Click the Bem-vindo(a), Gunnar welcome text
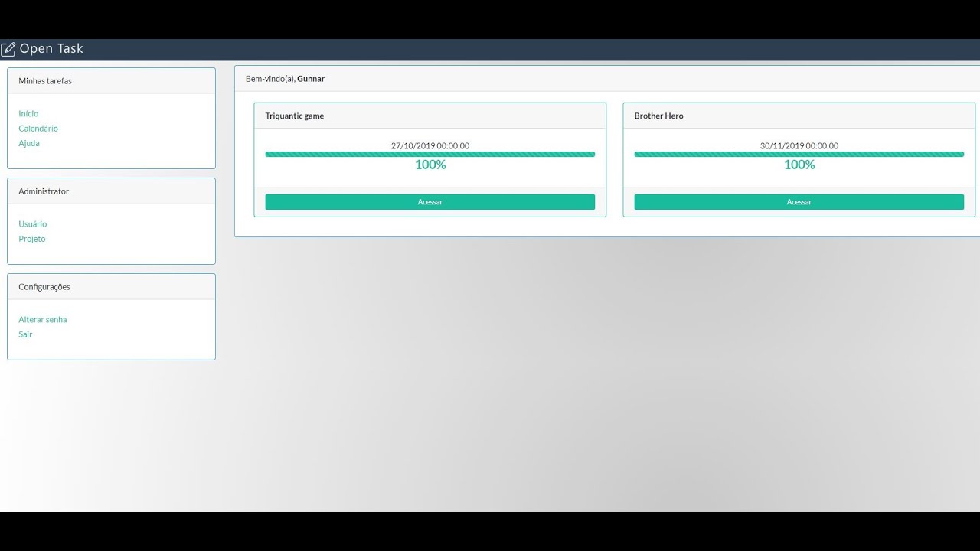 click(x=285, y=79)
